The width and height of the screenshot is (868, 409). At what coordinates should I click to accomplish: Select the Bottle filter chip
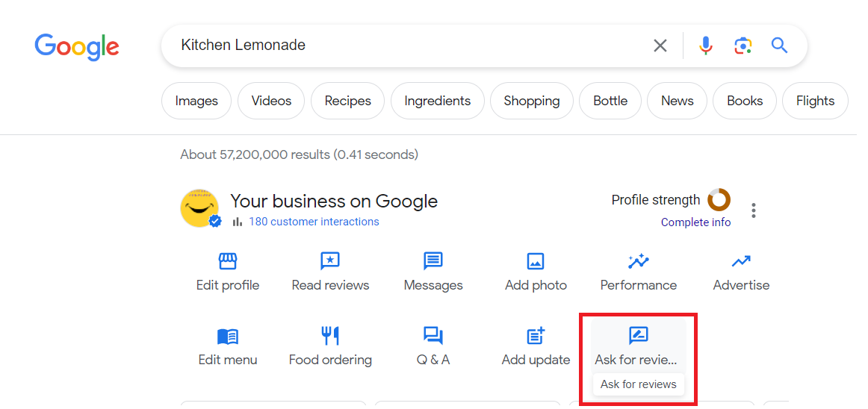(610, 101)
